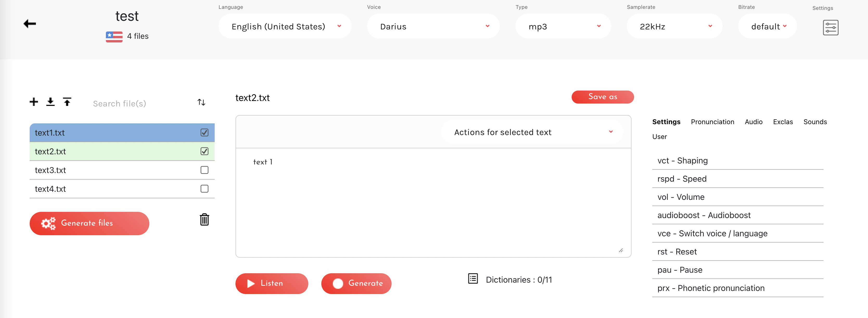Click the download arrow icon above file list
Screen dimensions: 868x318
[50, 102]
